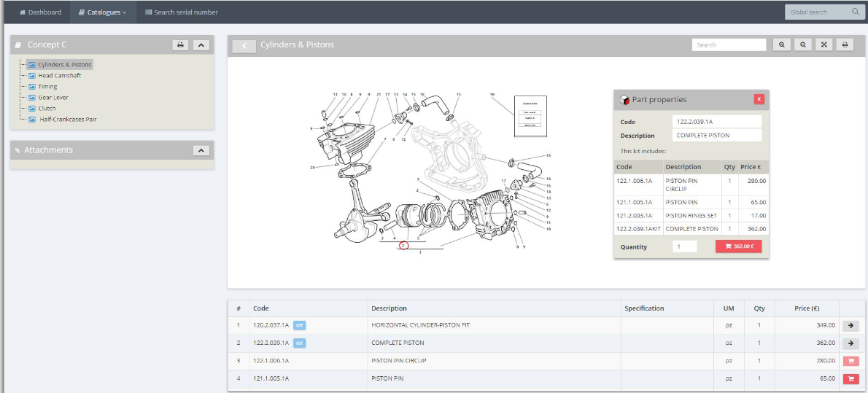Open the Search serial number tab
868x393 pixels.
tap(182, 12)
